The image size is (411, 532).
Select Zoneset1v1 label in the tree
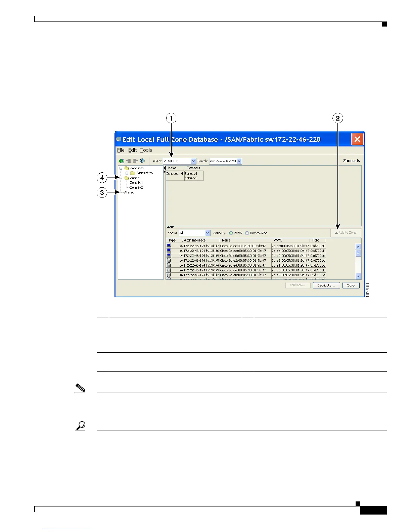click(145, 173)
